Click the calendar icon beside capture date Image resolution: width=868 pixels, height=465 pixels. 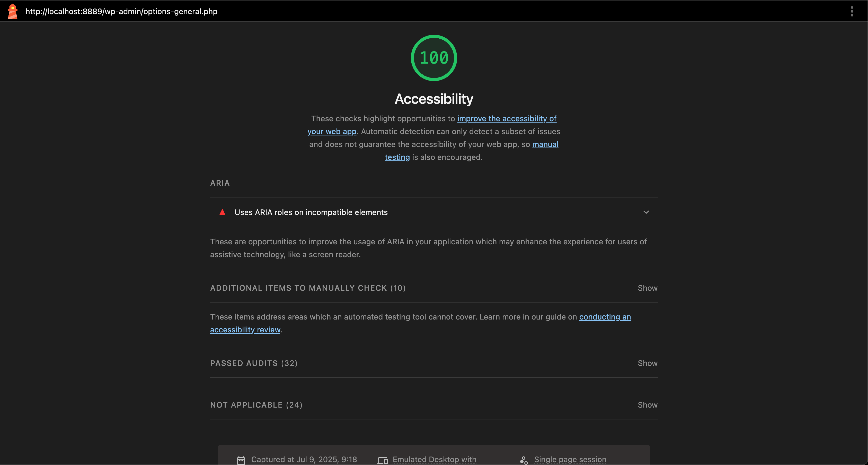241,460
